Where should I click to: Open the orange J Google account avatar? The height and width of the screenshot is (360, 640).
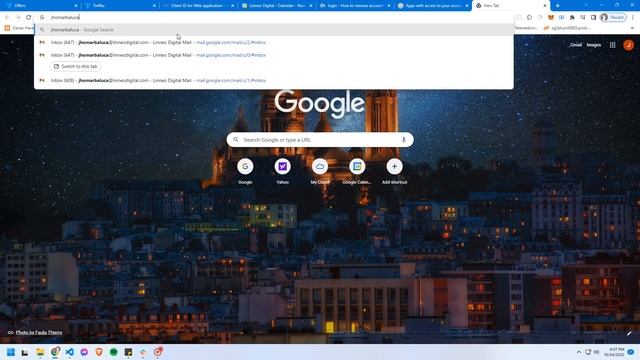coord(628,45)
